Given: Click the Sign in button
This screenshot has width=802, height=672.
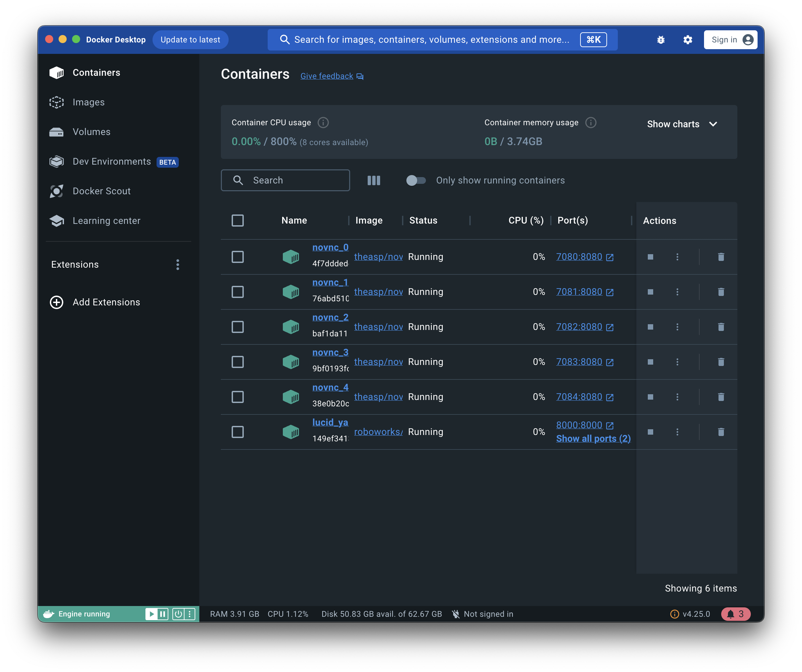Looking at the screenshot, I should point(730,40).
